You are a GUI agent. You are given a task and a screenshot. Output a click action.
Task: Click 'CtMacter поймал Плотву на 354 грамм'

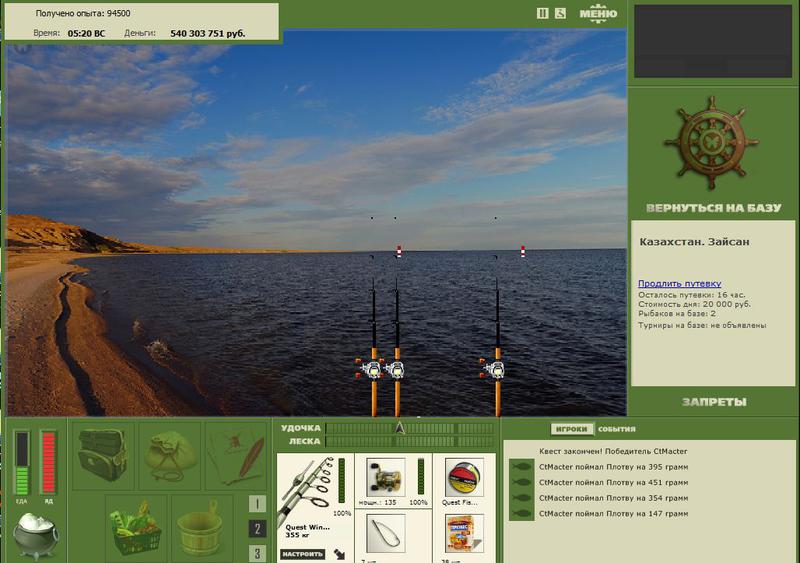tap(613, 498)
